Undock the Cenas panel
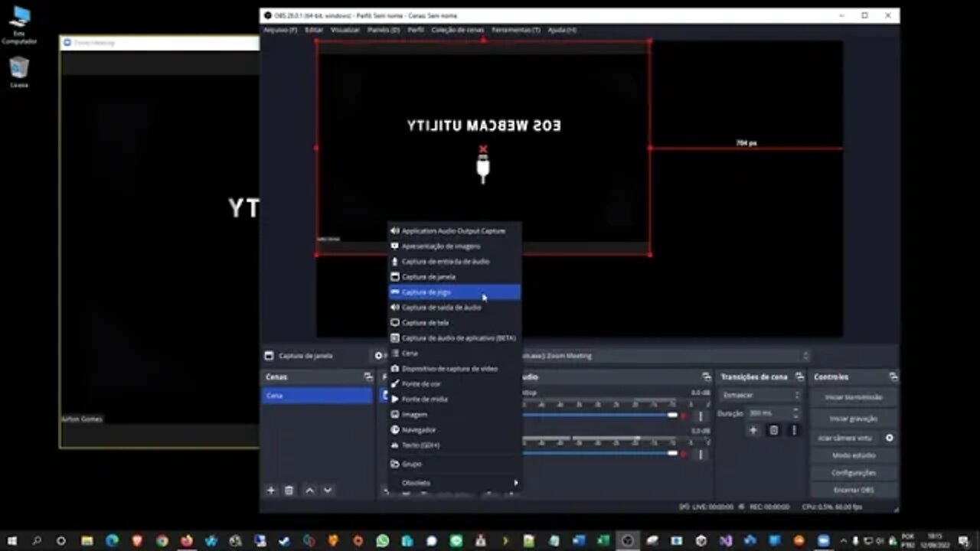 [368, 377]
